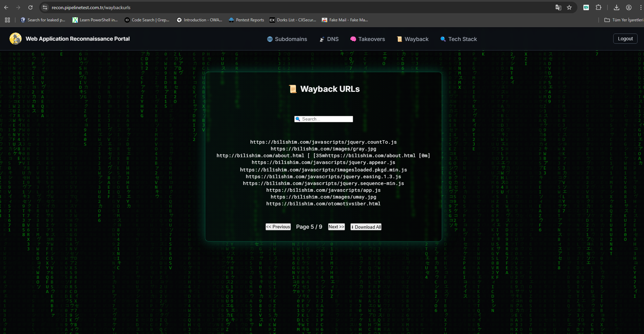The height and width of the screenshot is (334, 644).
Task: Open the translate page icon
Action: (558, 7)
